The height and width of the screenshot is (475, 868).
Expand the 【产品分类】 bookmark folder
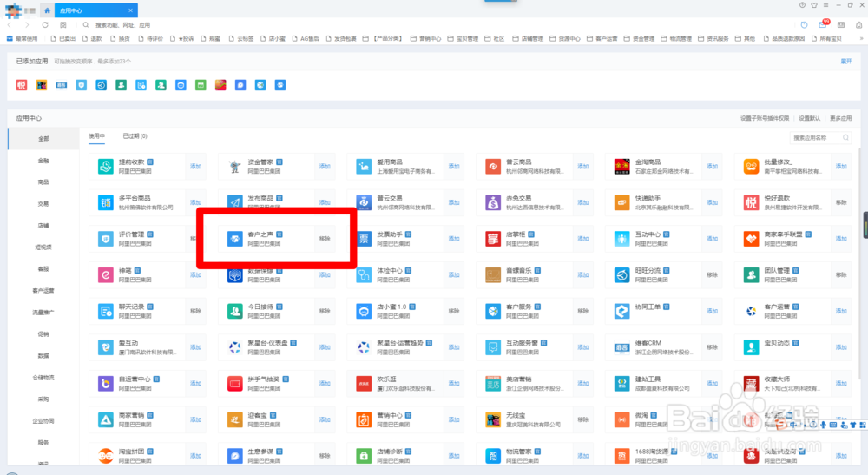click(x=382, y=39)
